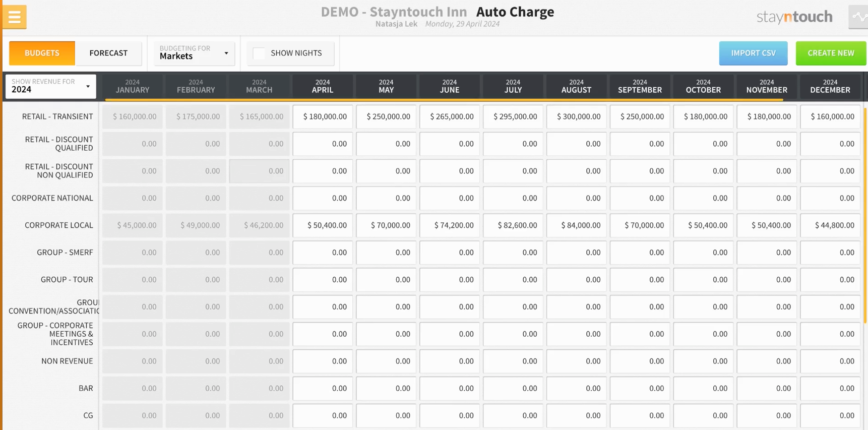
Task: Click the RETAIL - TRANSIENT row label
Action: coord(57,116)
